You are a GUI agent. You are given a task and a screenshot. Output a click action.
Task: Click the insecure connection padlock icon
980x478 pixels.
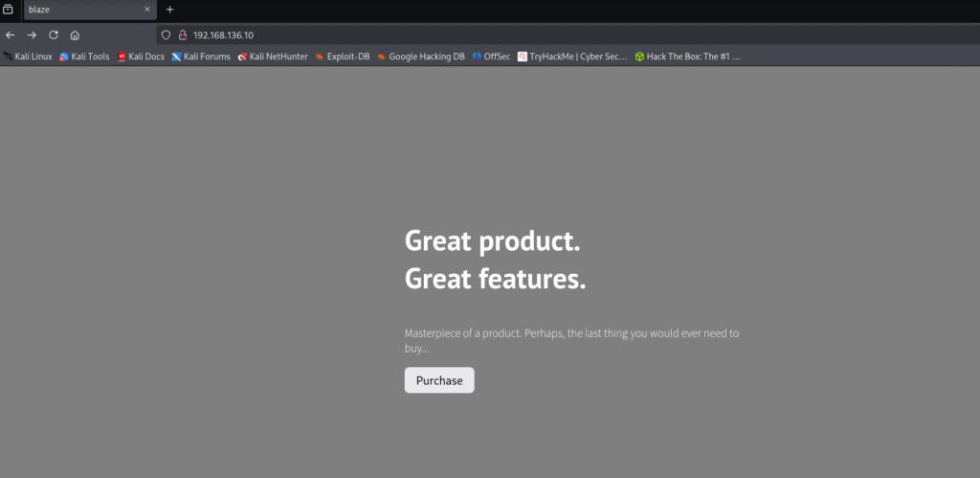(182, 34)
